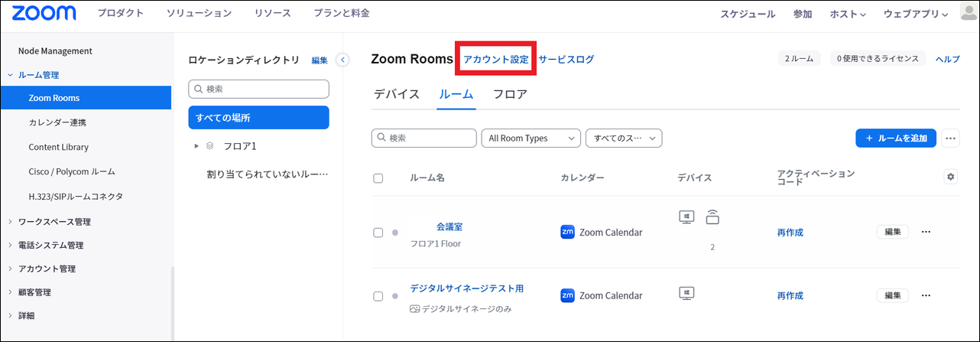Open デジタルサイネージテスト用 room link
The image size is (980, 342).
point(467,288)
